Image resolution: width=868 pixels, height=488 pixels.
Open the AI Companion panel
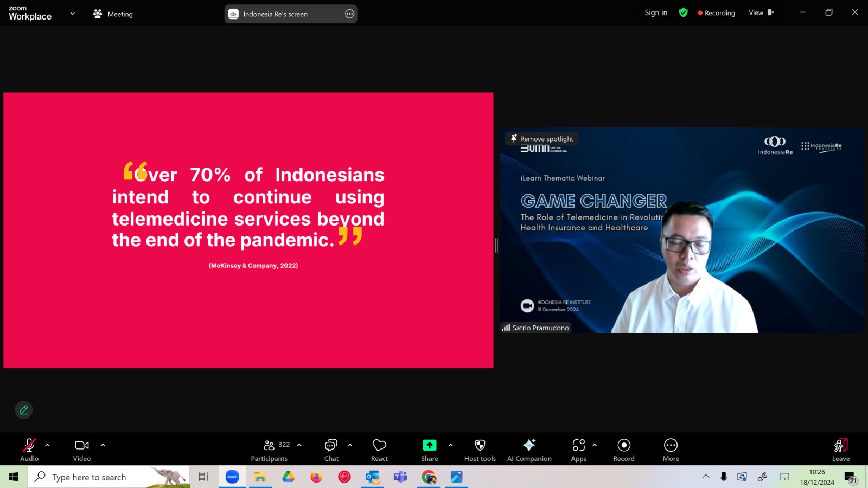pyautogui.click(x=529, y=450)
